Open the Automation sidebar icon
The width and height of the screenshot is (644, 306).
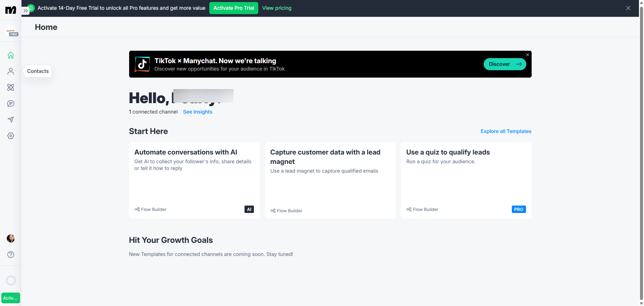click(x=11, y=87)
